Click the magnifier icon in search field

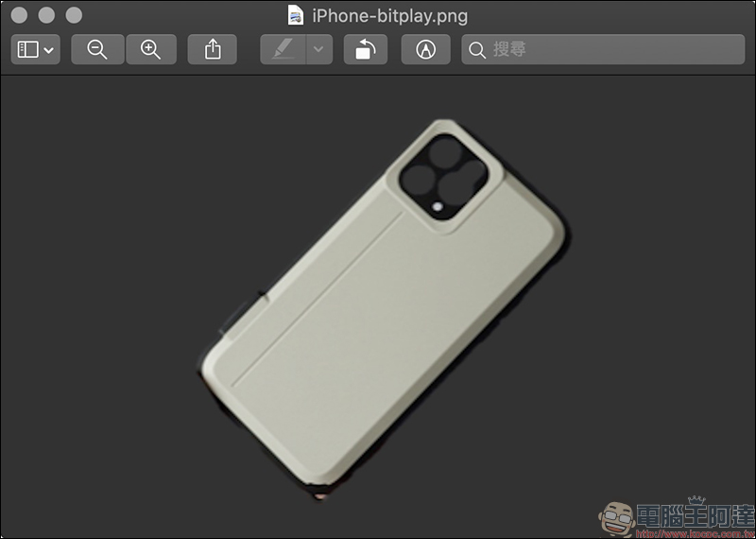coord(478,50)
